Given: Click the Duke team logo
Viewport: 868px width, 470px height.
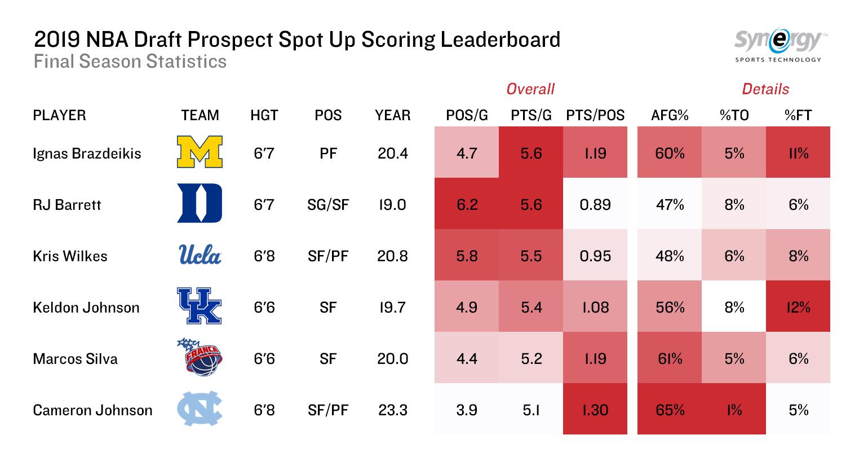Looking at the screenshot, I should [x=200, y=204].
